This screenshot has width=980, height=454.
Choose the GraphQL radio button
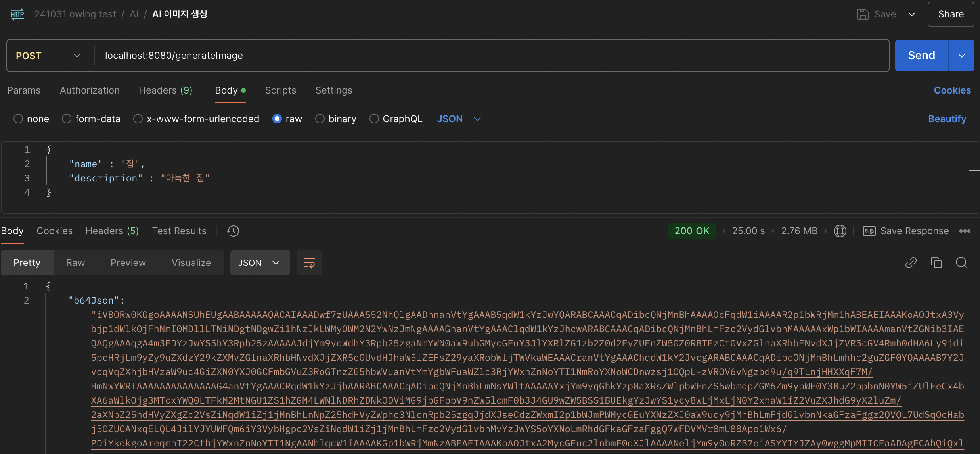(374, 119)
